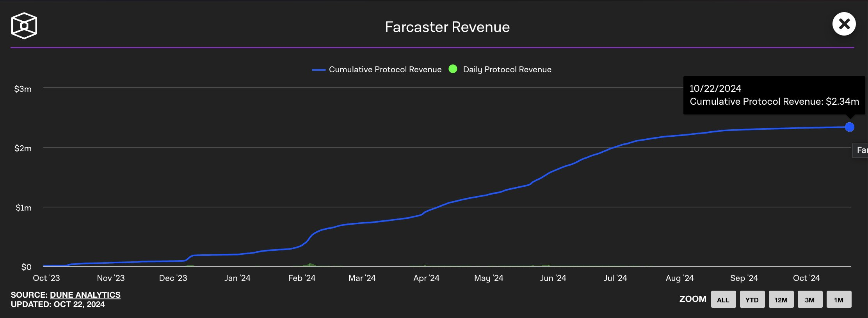This screenshot has width=868, height=318.
Task: Click the May '24 x-axis label
Action: [x=489, y=278]
